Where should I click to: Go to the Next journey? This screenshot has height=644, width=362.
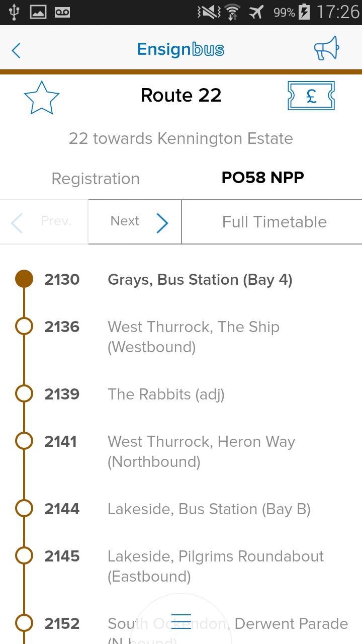coord(135,222)
